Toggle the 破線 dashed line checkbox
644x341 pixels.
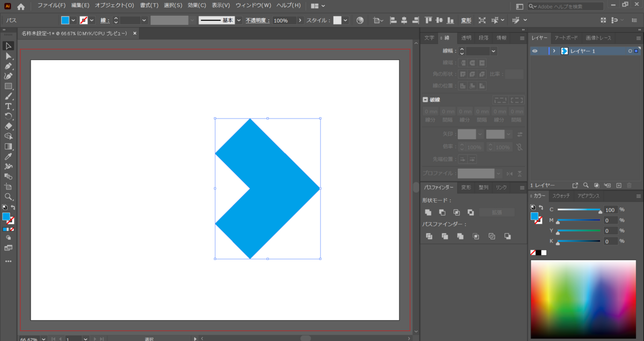[426, 100]
